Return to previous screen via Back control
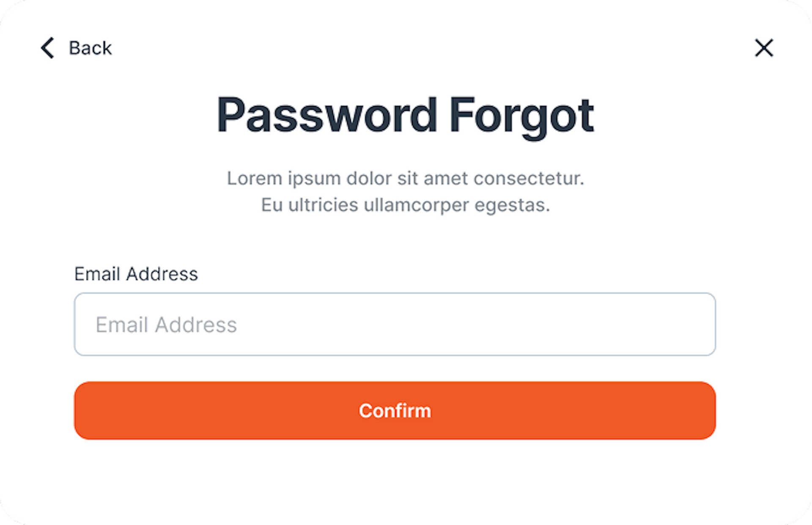Viewport: 812px width, 525px height. pos(76,48)
